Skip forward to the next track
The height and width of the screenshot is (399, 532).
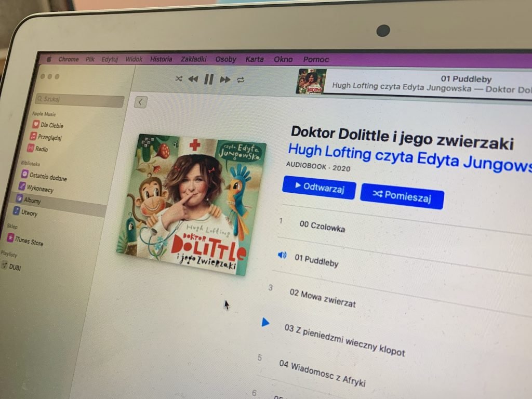click(225, 79)
